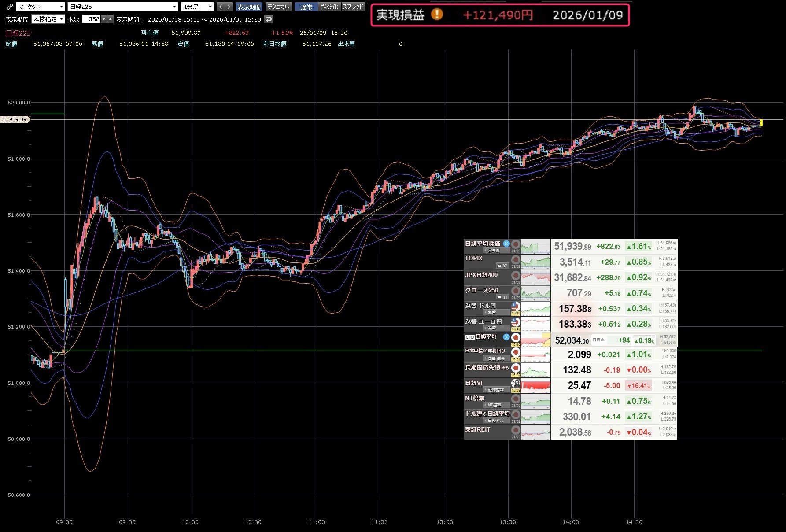Click the 寄与度 link under 日経平均株価

[x=494, y=250]
